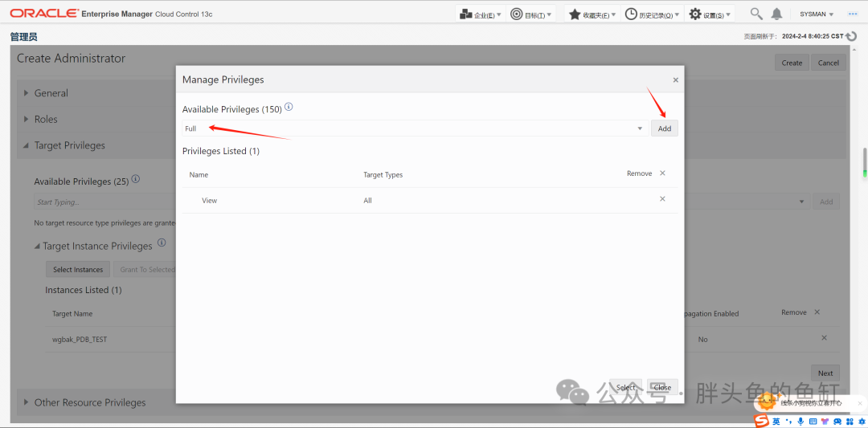
Task: Remove the wgbak_PDB_TEST instance row
Action: [825, 338]
